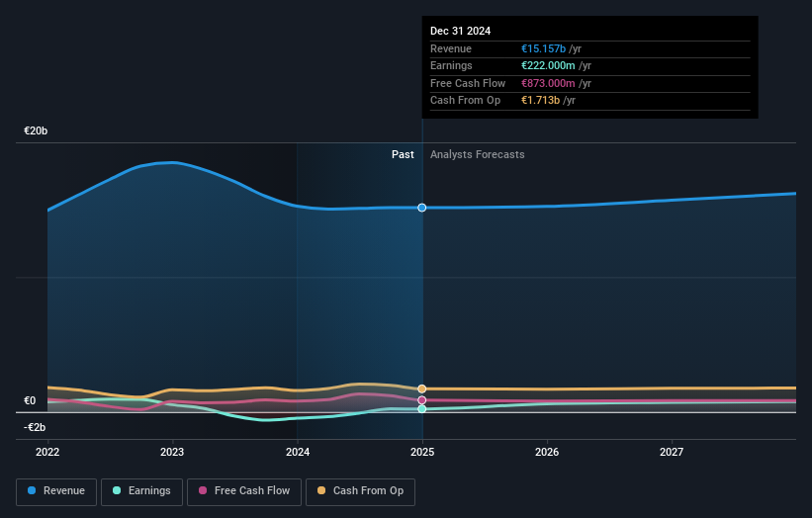Click the Cash From Op label in tooltip
This screenshot has height=518, width=812.
click(465, 101)
